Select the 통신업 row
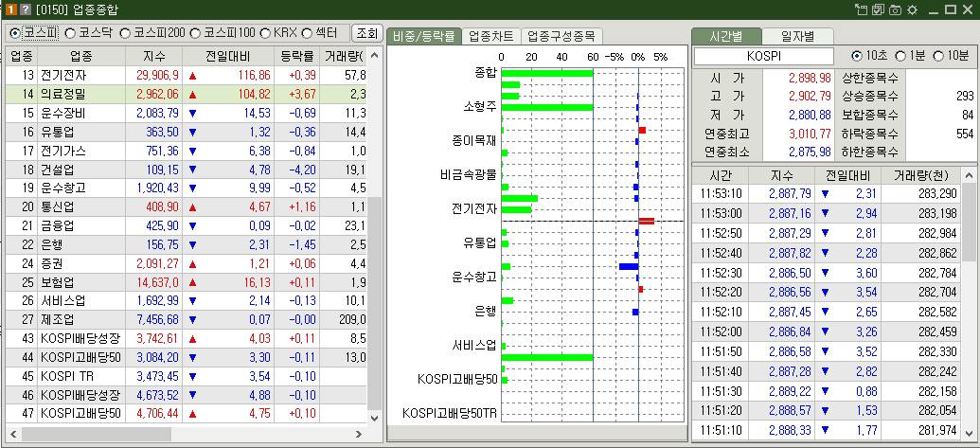This screenshot has width=980, height=448. pos(187,206)
